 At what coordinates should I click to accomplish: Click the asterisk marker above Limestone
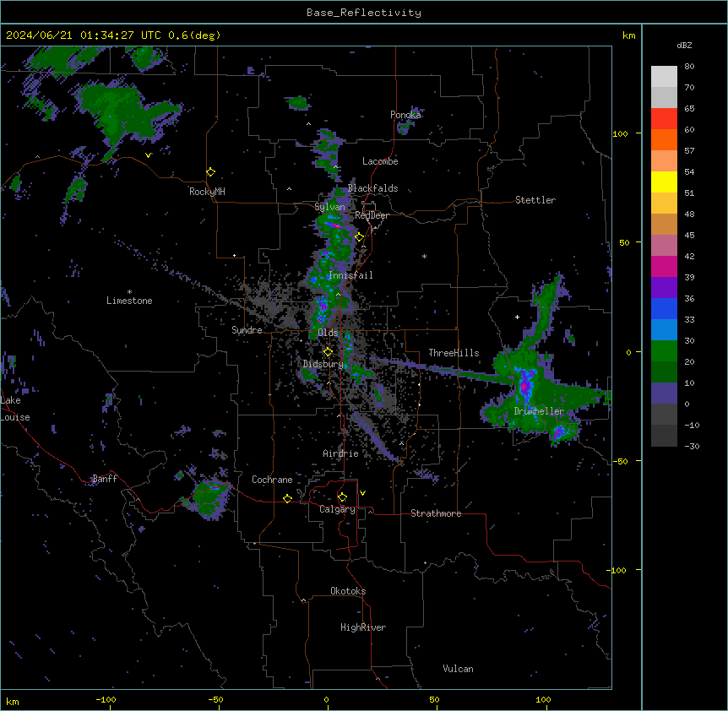[x=129, y=292]
